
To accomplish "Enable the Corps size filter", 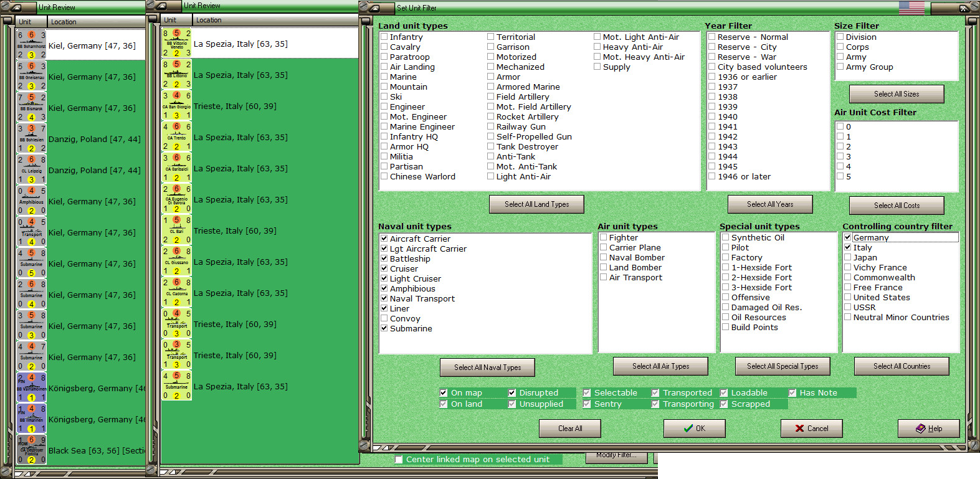I will [x=840, y=47].
